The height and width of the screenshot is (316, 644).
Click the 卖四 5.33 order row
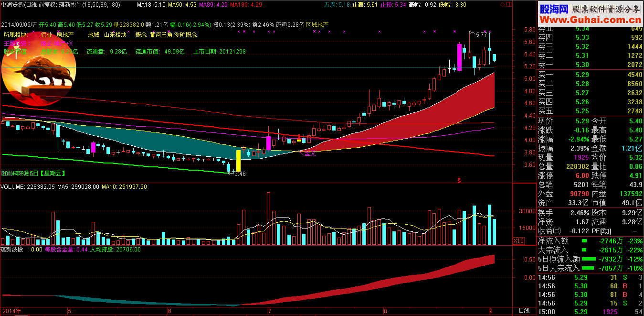(590, 37)
